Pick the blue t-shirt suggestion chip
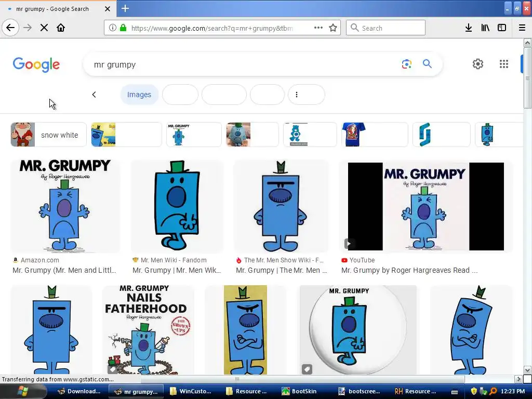532x399 pixels. (x=375, y=135)
